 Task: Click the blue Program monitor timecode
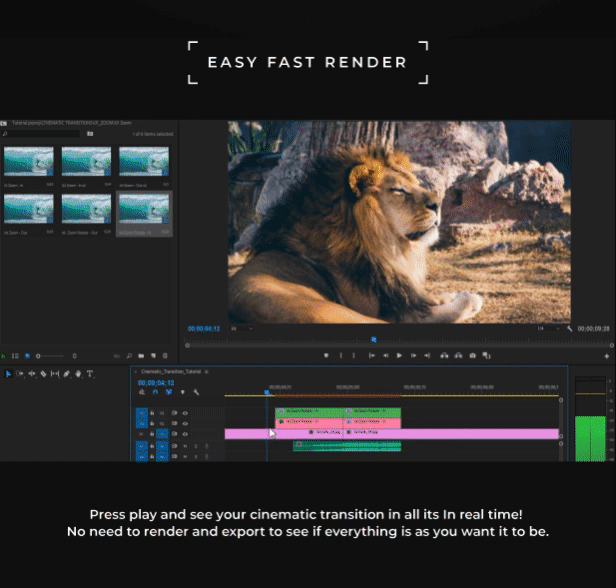tap(204, 329)
